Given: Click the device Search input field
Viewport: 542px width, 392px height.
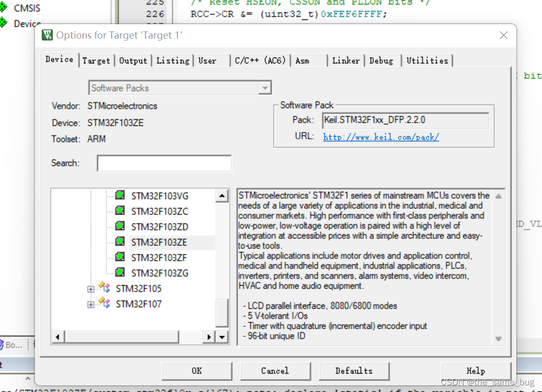Looking at the screenshot, I should click(x=164, y=163).
